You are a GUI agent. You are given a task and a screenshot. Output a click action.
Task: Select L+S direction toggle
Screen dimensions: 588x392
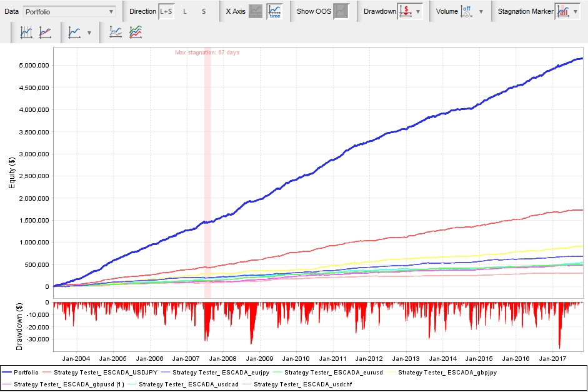(166, 11)
